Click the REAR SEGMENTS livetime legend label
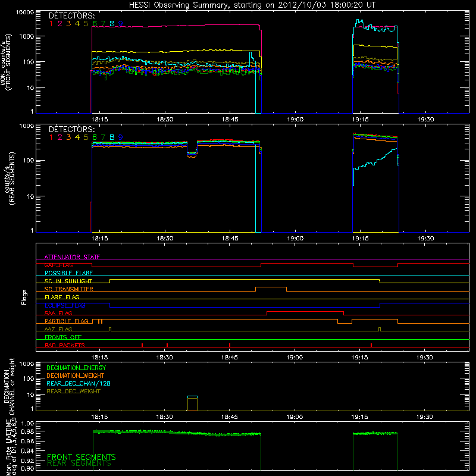The width and height of the screenshot is (476, 476). (x=79, y=464)
